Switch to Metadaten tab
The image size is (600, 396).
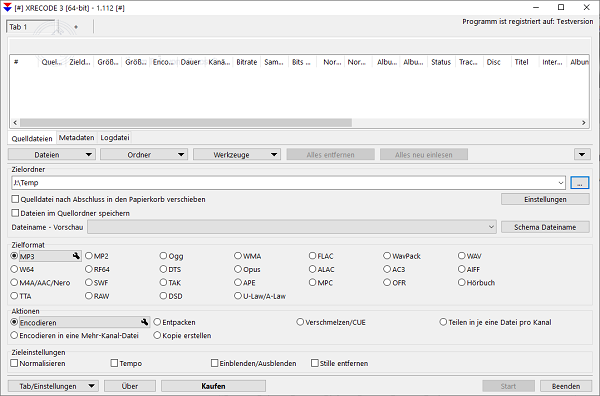(x=77, y=138)
